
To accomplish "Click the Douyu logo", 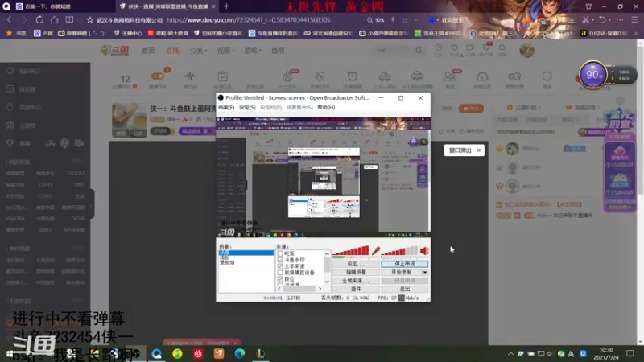I will tap(114, 51).
